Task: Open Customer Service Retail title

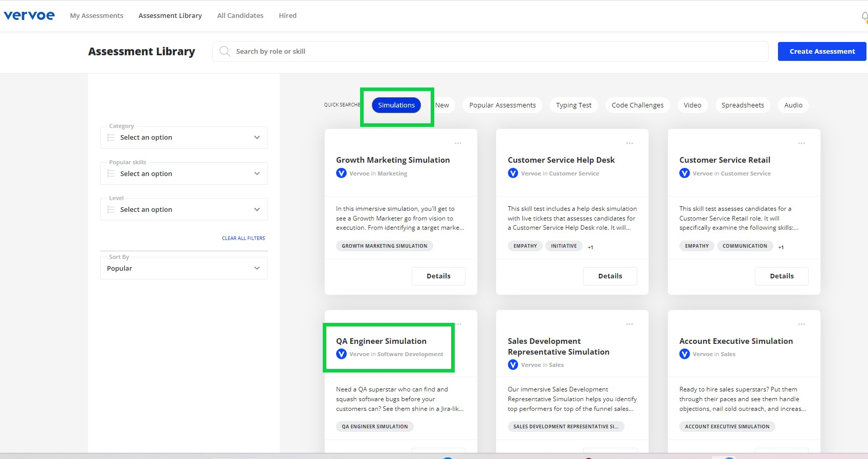Action: 725,160
